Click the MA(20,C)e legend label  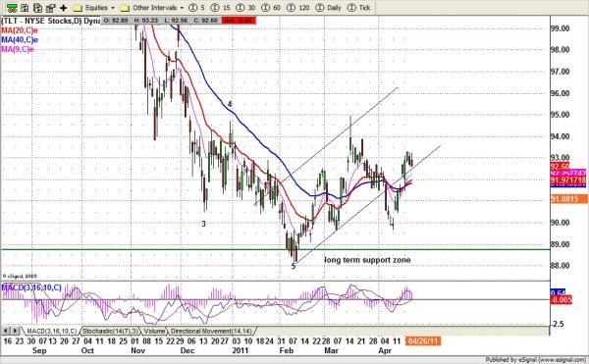point(20,30)
